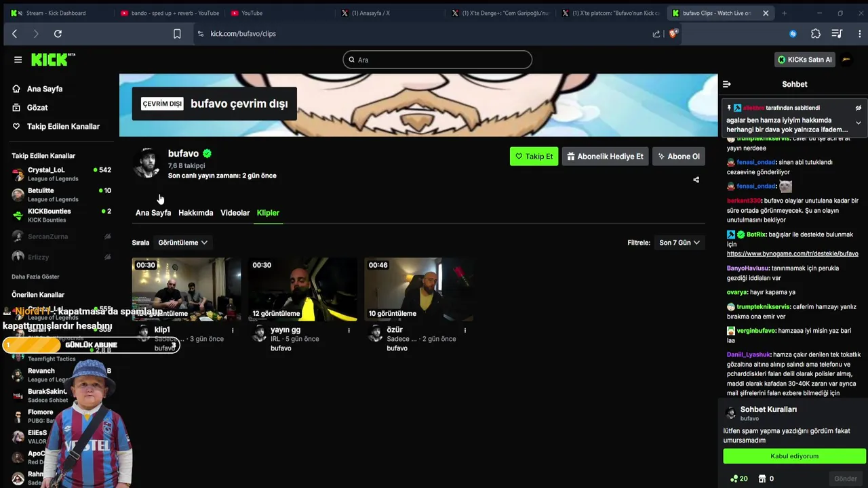Click the KICK logo
This screenshot has height=488, width=868.
(x=53, y=60)
